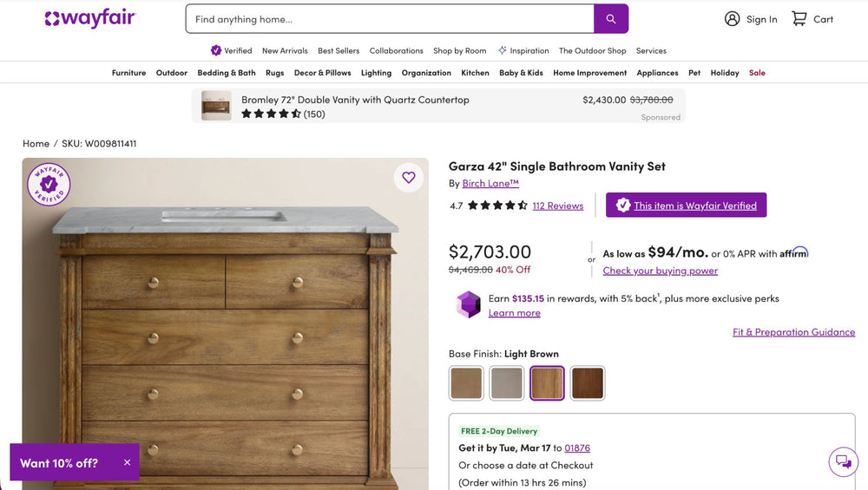Image resolution: width=868 pixels, height=490 pixels.
Task: Go to the Sale category
Action: (x=757, y=73)
